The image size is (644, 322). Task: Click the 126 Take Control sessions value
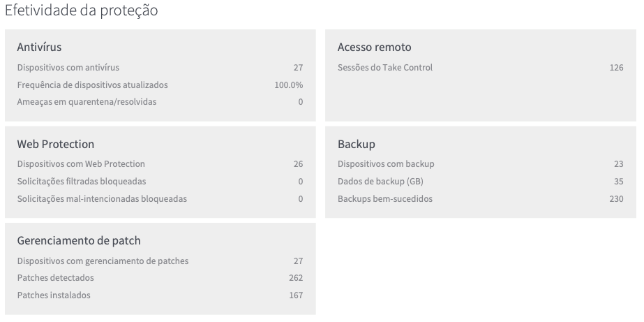pos(617,68)
